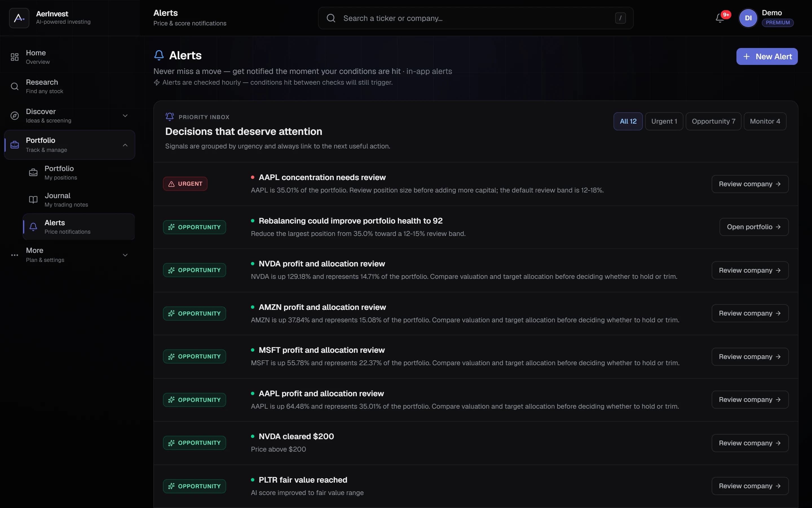Click the More three-dots icon
Screen dimensions: 812x508
click(14, 255)
